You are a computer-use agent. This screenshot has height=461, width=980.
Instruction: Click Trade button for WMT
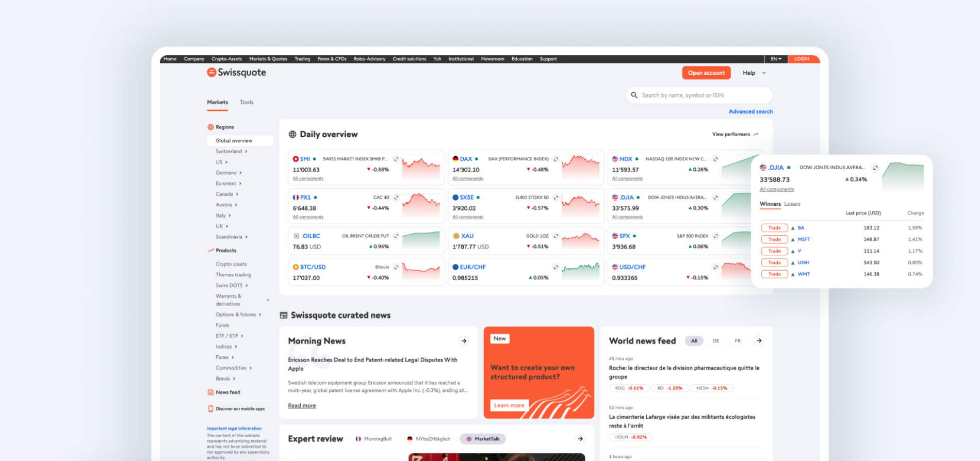(774, 274)
